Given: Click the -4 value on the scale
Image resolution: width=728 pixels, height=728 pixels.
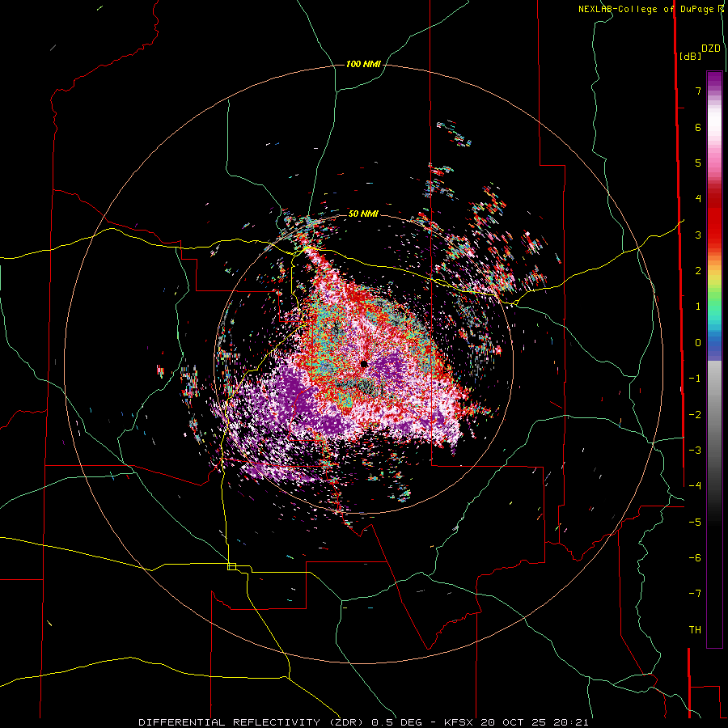Looking at the screenshot, I should coord(695,486).
